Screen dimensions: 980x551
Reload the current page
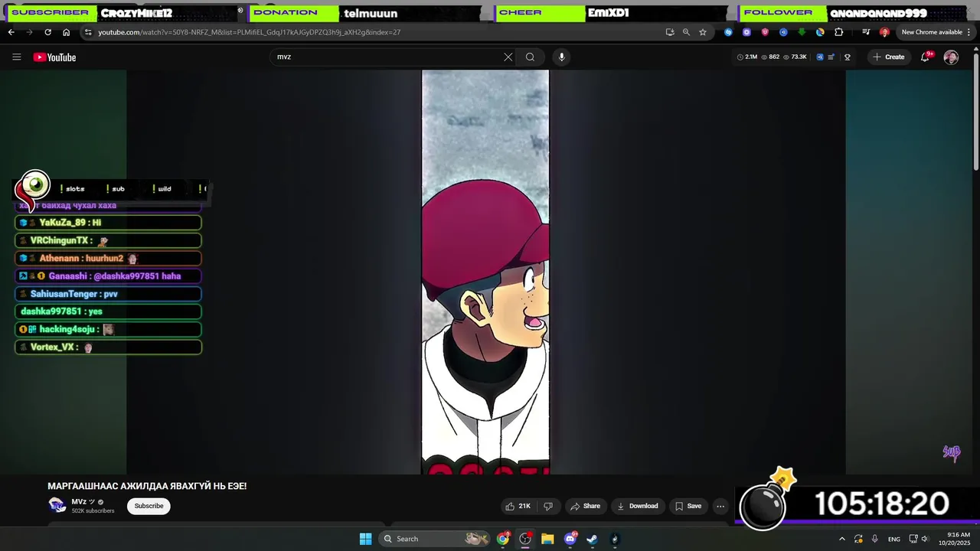pyautogui.click(x=47, y=32)
